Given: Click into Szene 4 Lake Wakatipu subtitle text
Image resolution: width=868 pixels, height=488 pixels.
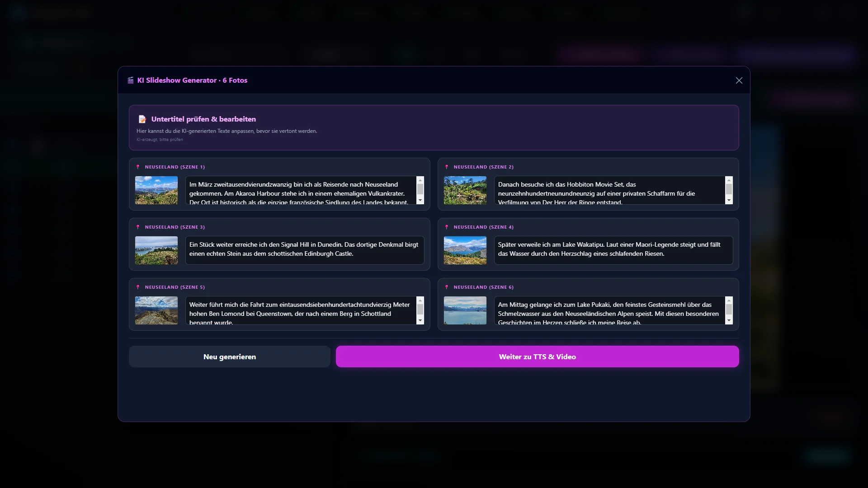Looking at the screenshot, I should coord(613,250).
